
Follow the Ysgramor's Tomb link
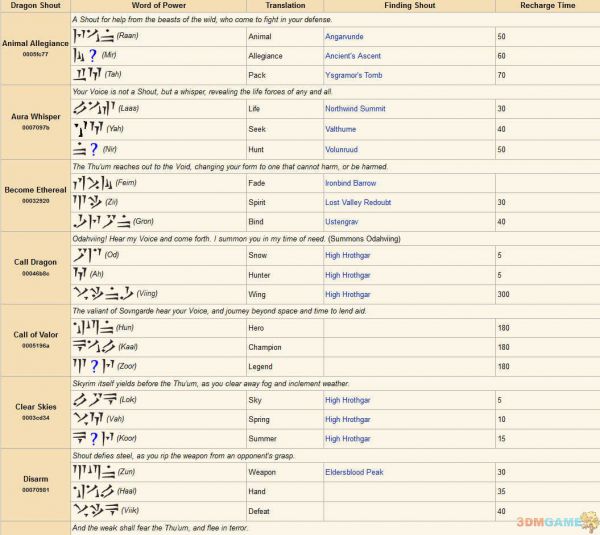click(354, 75)
